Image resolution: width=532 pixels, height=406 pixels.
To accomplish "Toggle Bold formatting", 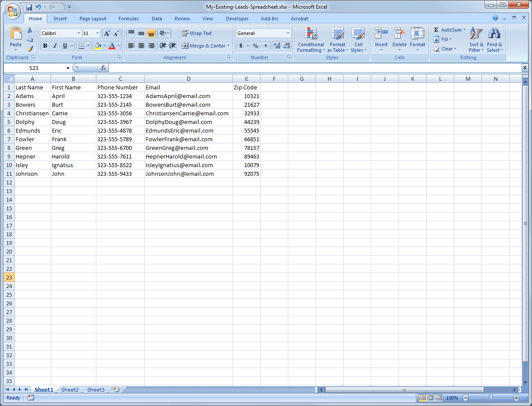I will click(45, 46).
